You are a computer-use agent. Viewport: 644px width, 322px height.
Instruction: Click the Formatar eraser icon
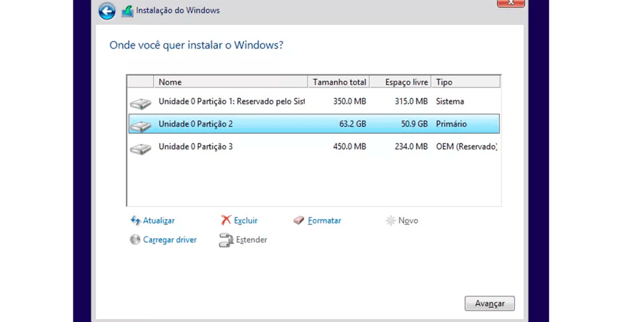coord(299,221)
